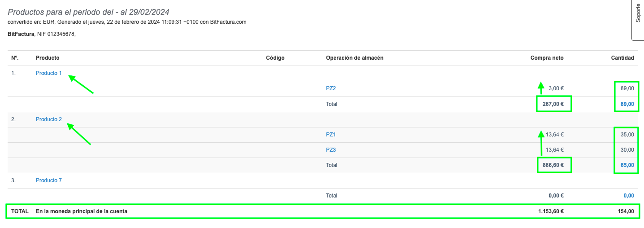
Task: Click the Producto 7 link
Action: pyautogui.click(x=48, y=180)
